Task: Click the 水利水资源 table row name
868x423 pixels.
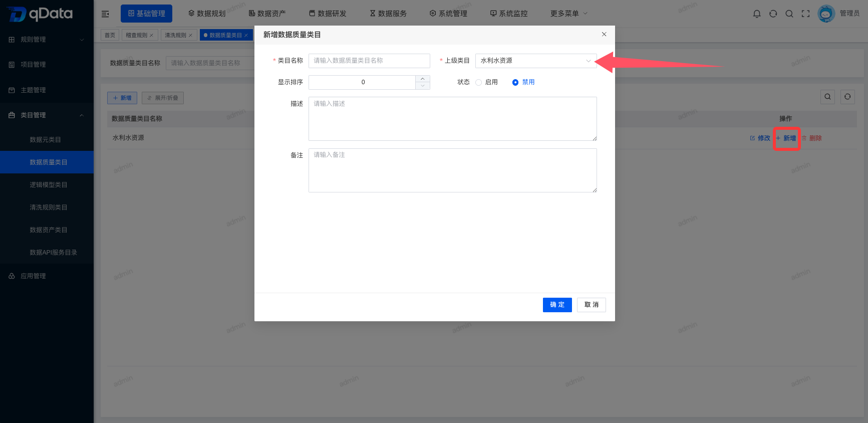Action: [128, 138]
